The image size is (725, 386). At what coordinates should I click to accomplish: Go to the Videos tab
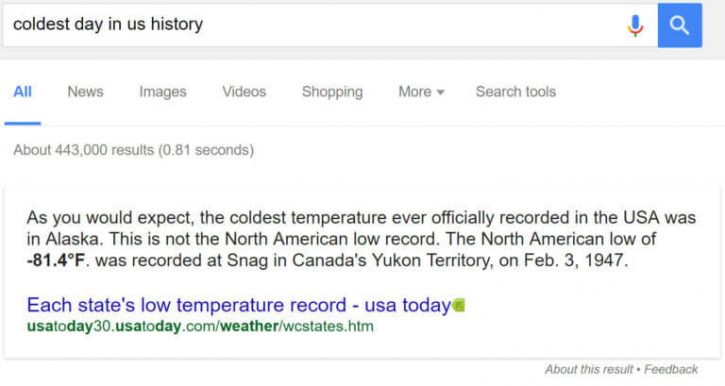point(244,92)
